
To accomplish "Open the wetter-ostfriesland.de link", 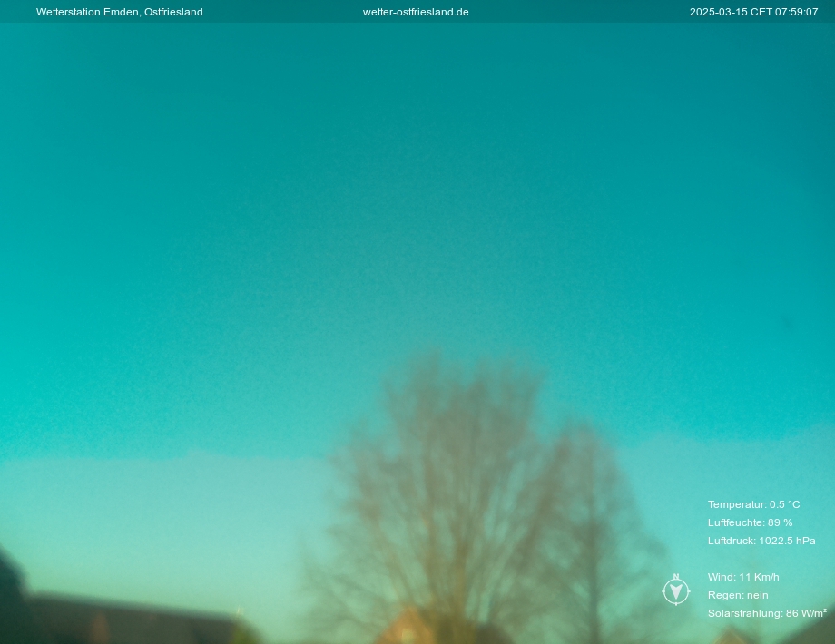I will (x=416, y=12).
